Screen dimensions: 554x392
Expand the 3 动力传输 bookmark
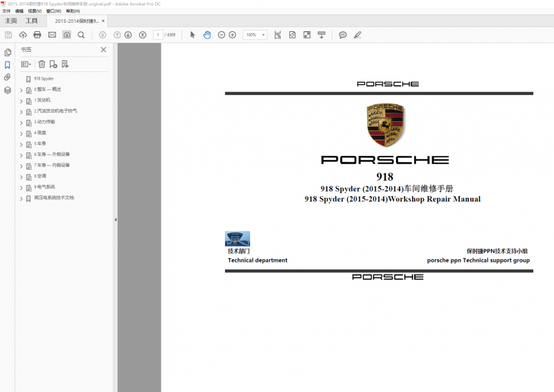21,123
